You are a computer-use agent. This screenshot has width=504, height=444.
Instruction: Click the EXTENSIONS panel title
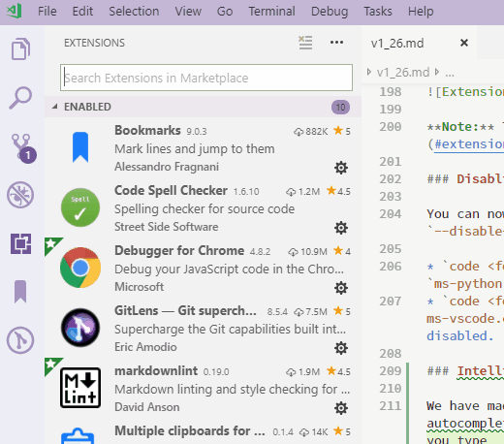[x=94, y=43]
